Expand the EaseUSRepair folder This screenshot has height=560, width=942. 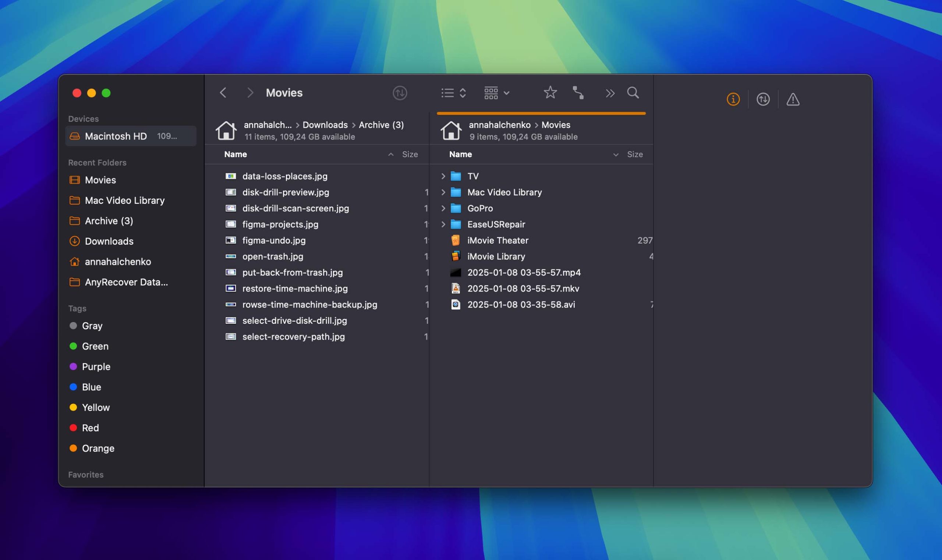[443, 224]
